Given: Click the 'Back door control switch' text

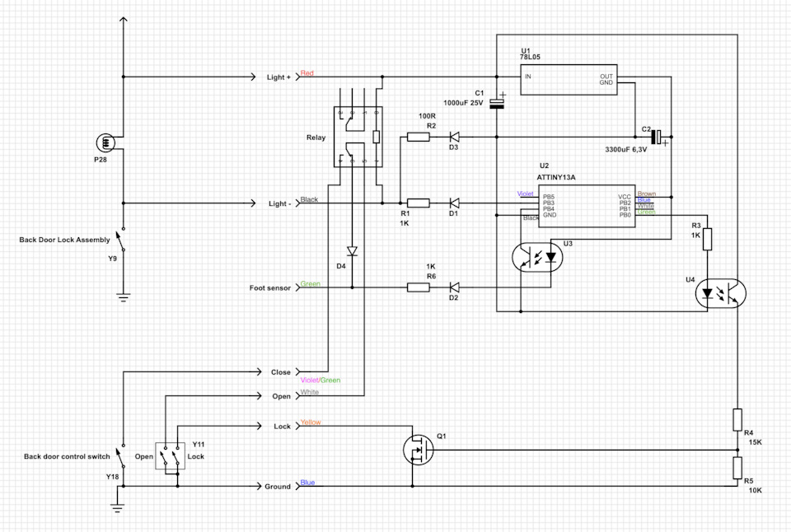Looking at the screenshot, I should point(67,456).
